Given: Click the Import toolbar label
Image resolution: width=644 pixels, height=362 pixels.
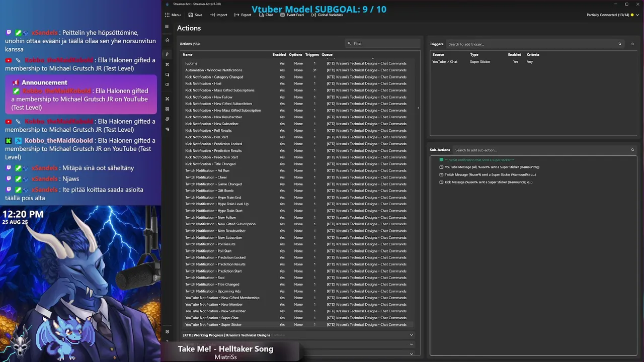Looking at the screenshot, I should pyautogui.click(x=221, y=15).
